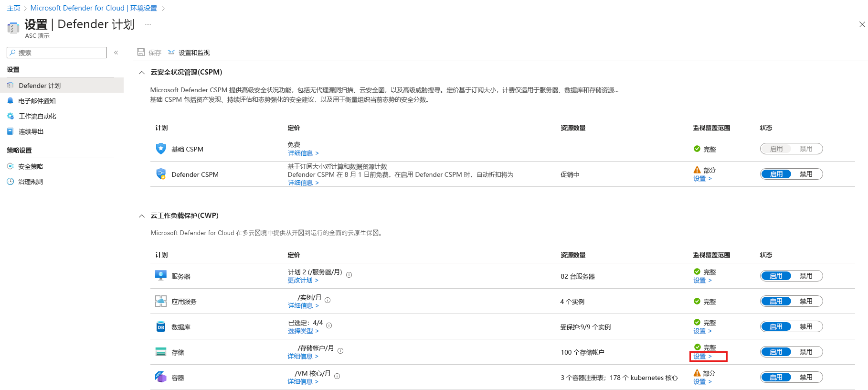This screenshot has height=390, width=868.
Task: Click the save disk icon
Action: (x=141, y=52)
